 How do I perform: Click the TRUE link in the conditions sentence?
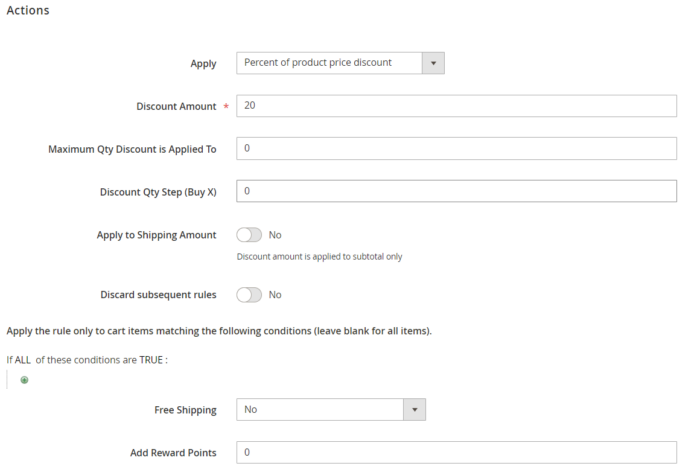(151, 360)
